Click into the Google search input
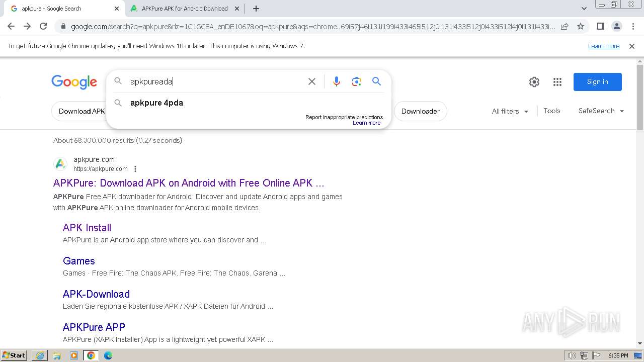The image size is (644, 362). point(215,81)
